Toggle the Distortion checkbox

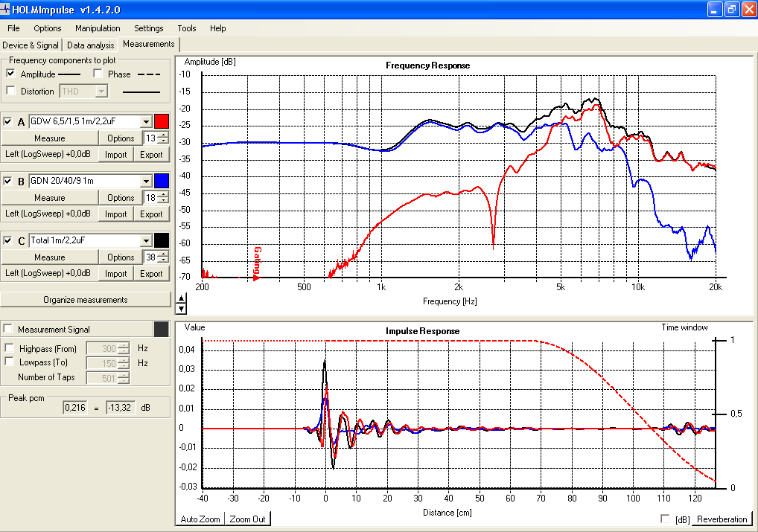click(x=10, y=90)
